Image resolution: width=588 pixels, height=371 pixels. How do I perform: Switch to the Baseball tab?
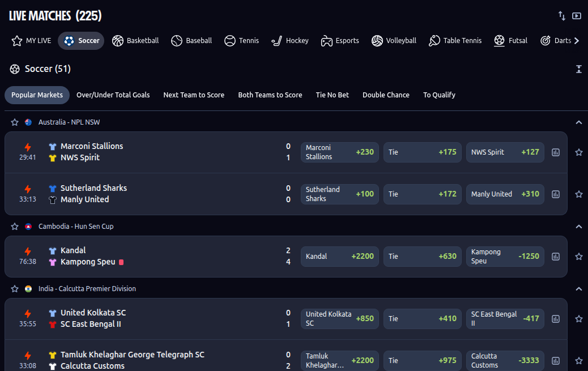191,41
